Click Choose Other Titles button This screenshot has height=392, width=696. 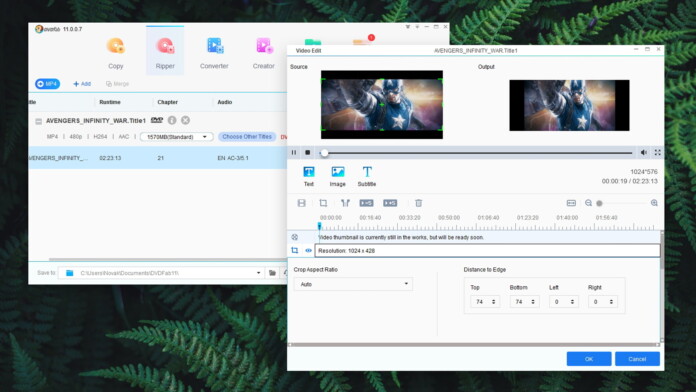point(247,137)
